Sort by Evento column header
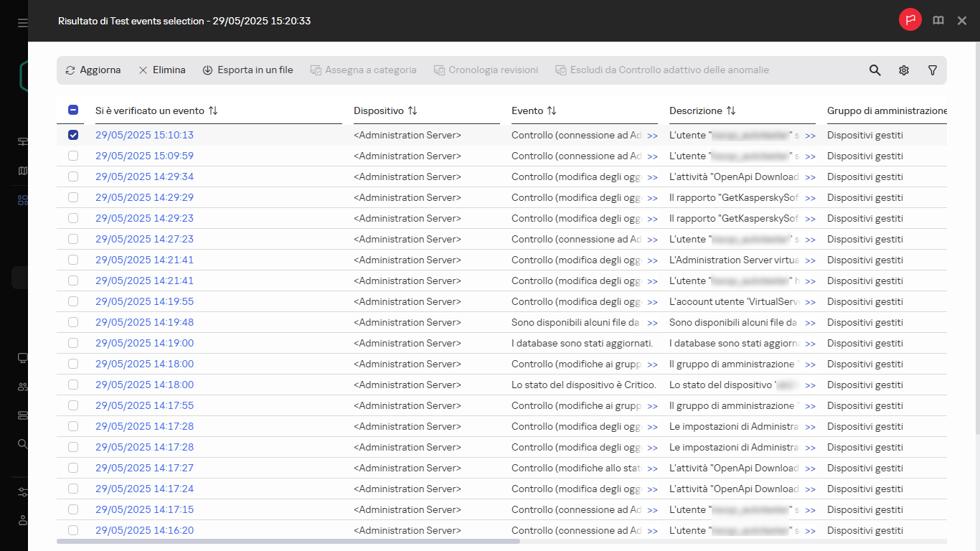 tap(552, 111)
